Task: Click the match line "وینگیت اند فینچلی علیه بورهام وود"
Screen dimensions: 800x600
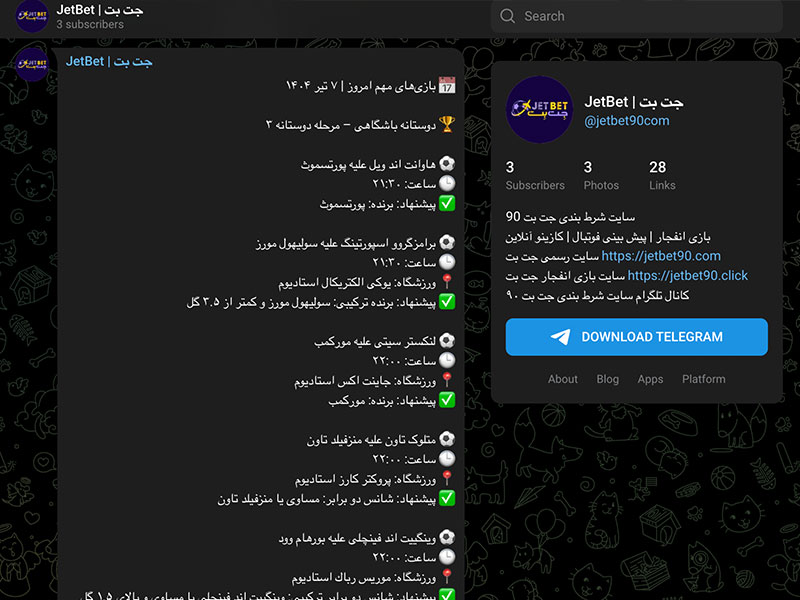Action: point(357,538)
